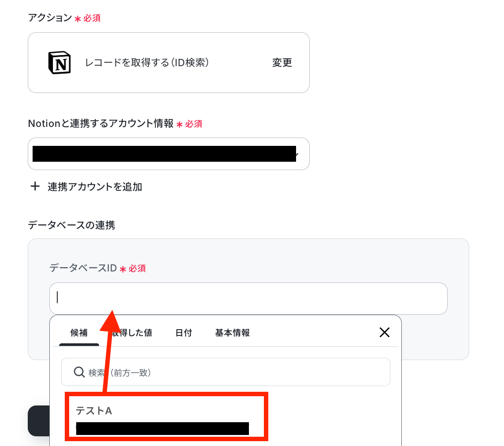Add account via 連携アカウントを追加 link
Screen dimensions: 504x446
[95, 186]
